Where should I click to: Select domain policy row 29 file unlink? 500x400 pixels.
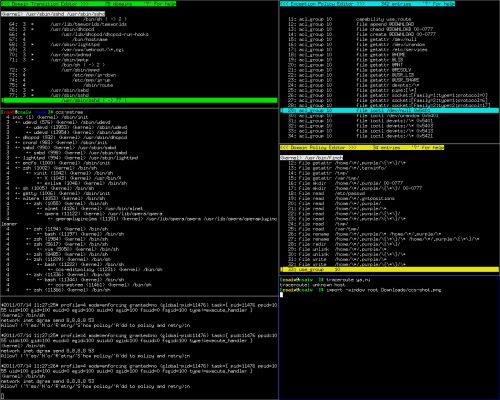point(337,249)
